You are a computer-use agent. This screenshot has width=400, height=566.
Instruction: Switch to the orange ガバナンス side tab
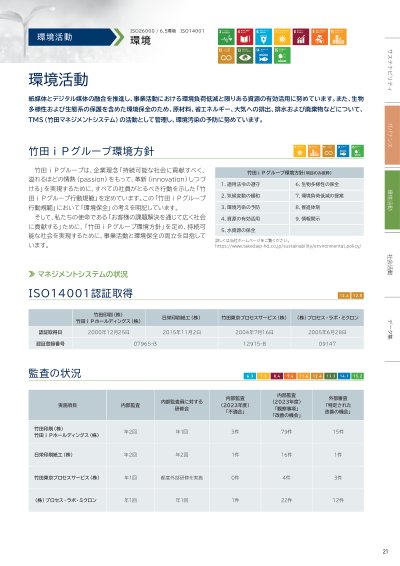coord(392,135)
